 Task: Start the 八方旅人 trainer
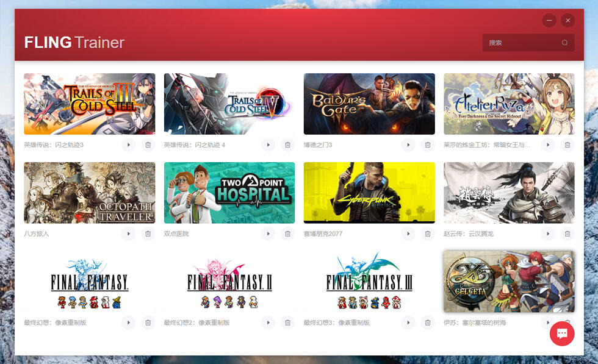[128, 234]
